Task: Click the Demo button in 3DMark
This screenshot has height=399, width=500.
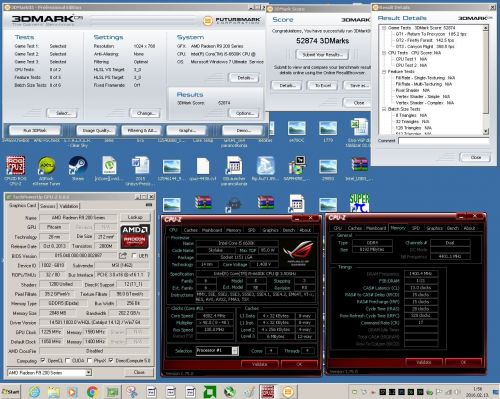Action: pyautogui.click(x=243, y=130)
